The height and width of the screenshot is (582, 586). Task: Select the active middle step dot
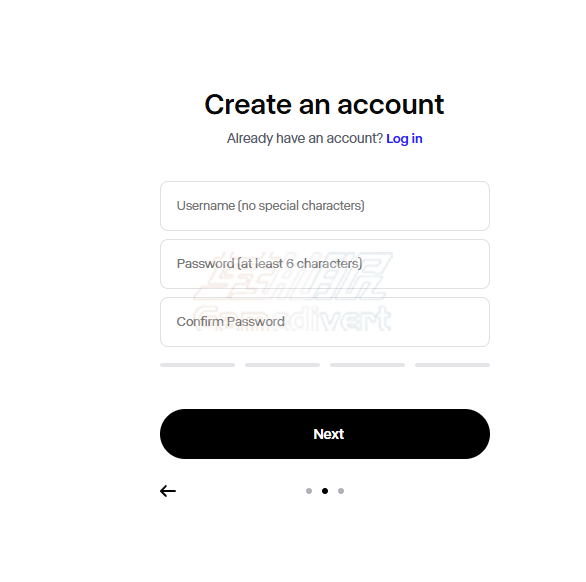[325, 491]
